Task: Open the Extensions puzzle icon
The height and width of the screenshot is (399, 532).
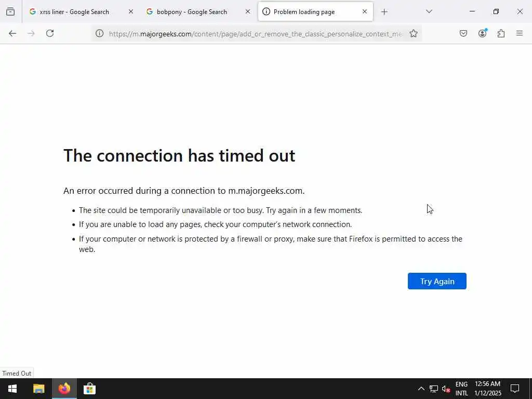Action: pyautogui.click(x=501, y=33)
